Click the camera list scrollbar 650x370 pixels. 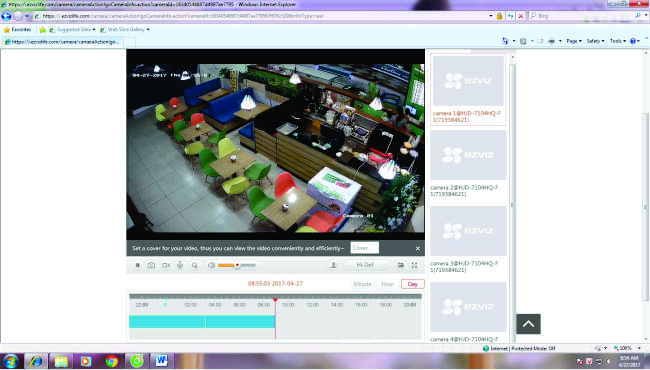coord(512,205)
